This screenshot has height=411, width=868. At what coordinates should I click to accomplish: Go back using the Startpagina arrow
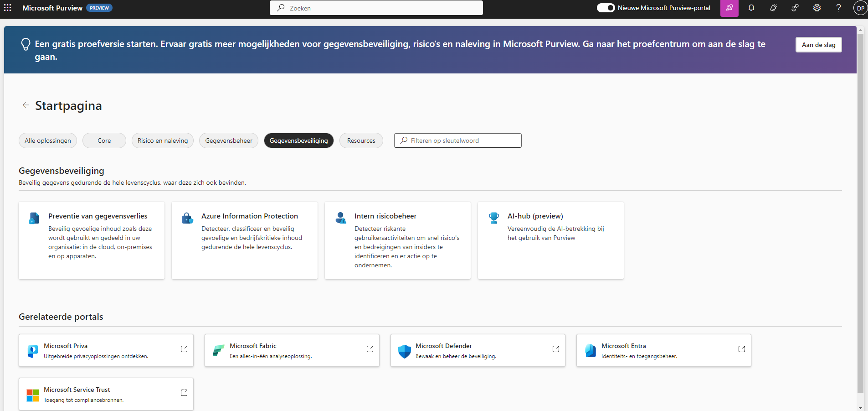coord(26,105)
